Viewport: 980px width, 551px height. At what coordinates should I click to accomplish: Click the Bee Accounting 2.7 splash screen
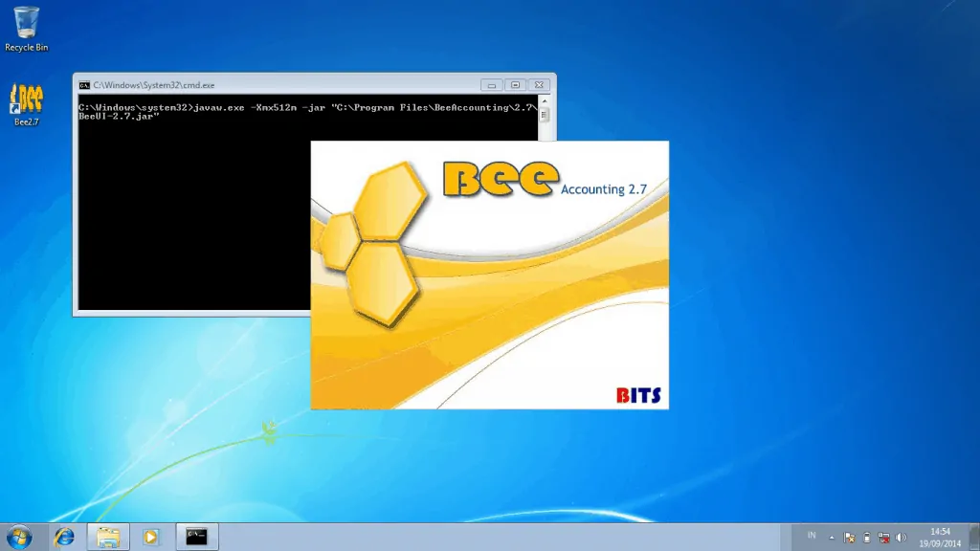point(489,275)
